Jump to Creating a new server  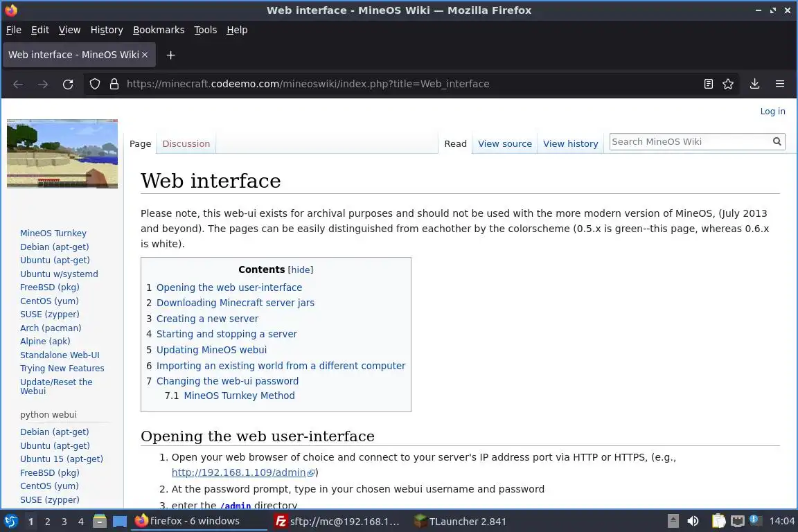pos(207,319)
